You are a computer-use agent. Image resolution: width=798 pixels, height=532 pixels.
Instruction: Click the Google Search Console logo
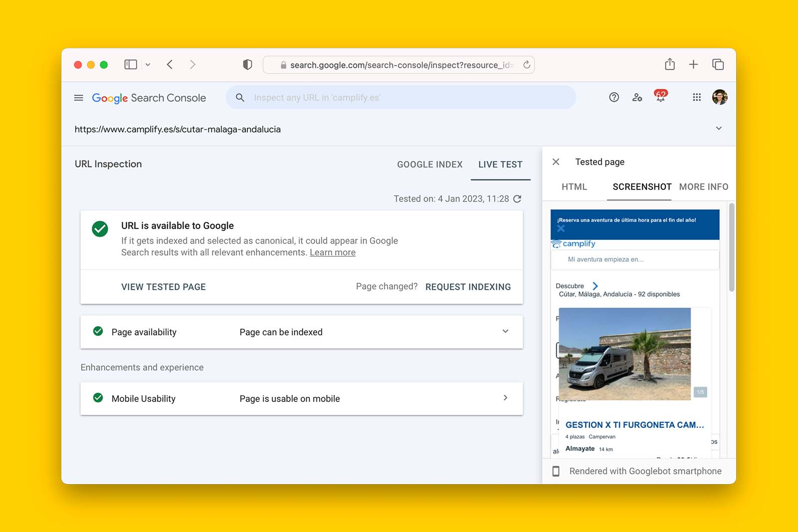pos(149,98)
